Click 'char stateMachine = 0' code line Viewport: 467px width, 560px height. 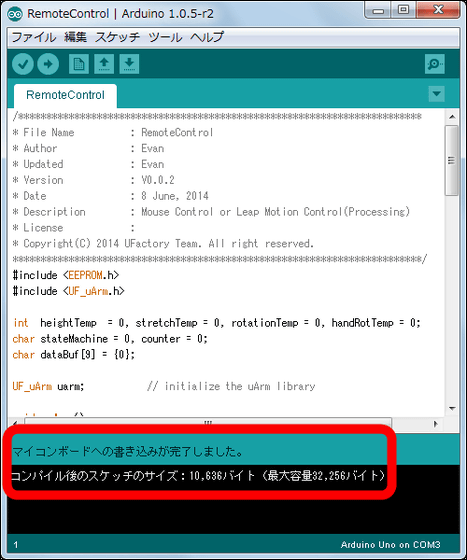click(x=110, y=339)
